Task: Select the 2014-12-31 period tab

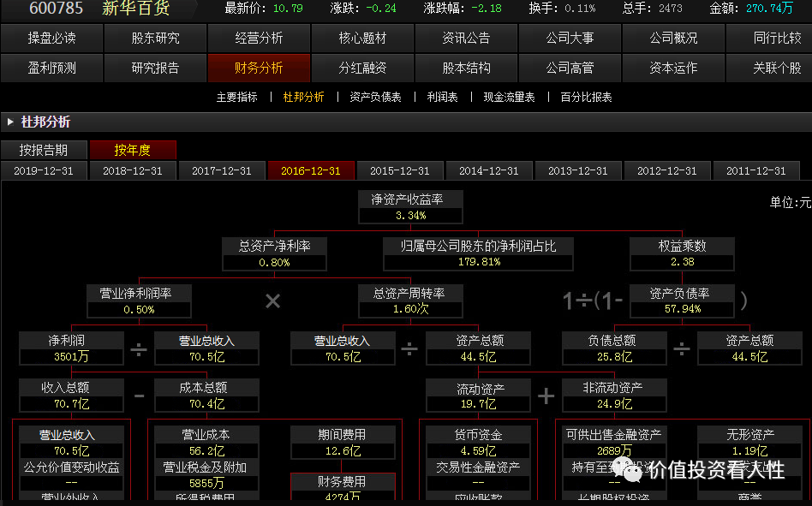Action: point(489,170)
